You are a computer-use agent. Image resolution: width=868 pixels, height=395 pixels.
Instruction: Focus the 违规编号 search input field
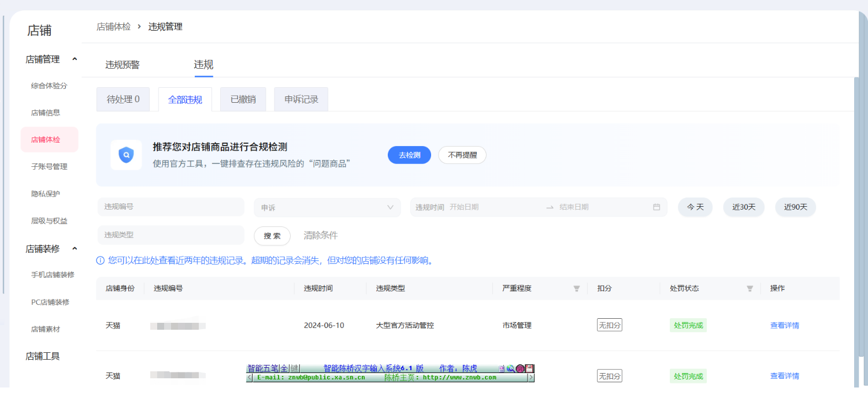170,207
